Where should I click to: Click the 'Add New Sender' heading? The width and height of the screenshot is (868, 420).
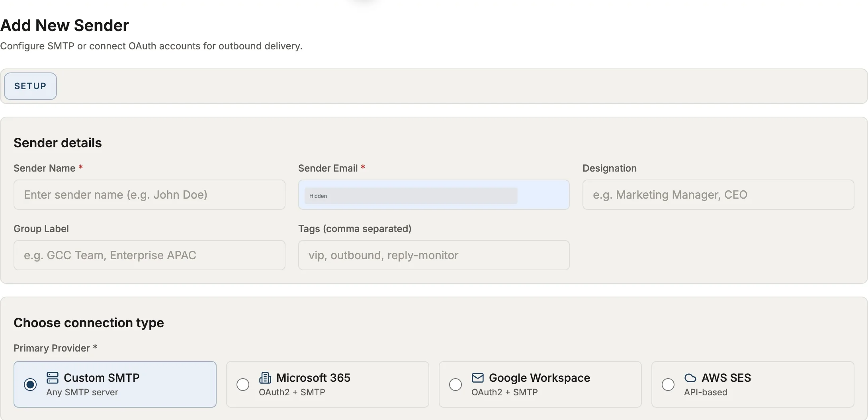(x=65, y=25)
